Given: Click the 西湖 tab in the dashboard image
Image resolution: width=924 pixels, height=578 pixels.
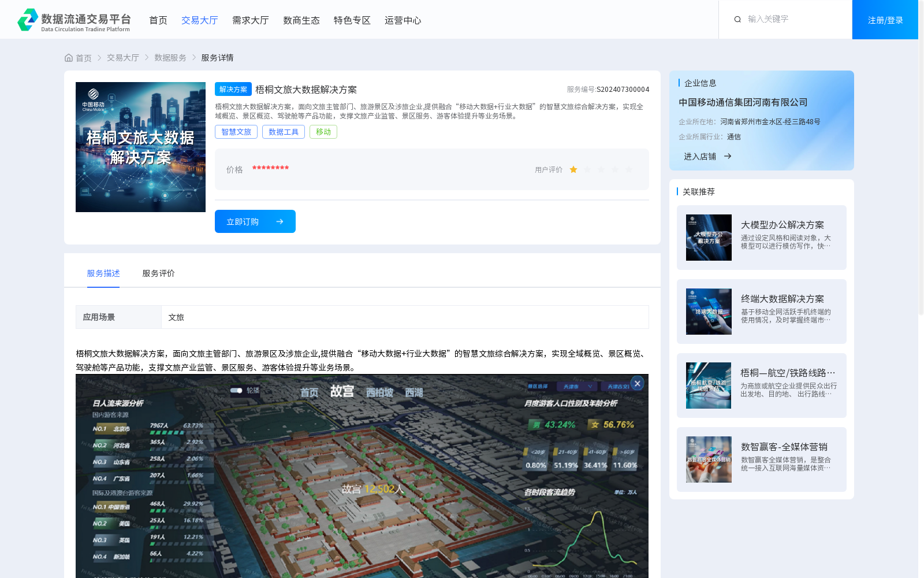Looking at the screenshot, I should tap(414, 392).
